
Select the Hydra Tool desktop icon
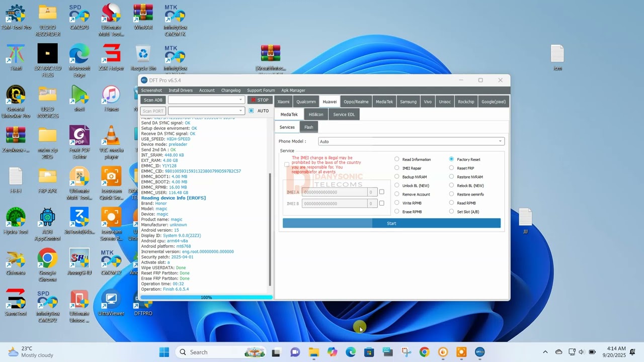point(16,221)
